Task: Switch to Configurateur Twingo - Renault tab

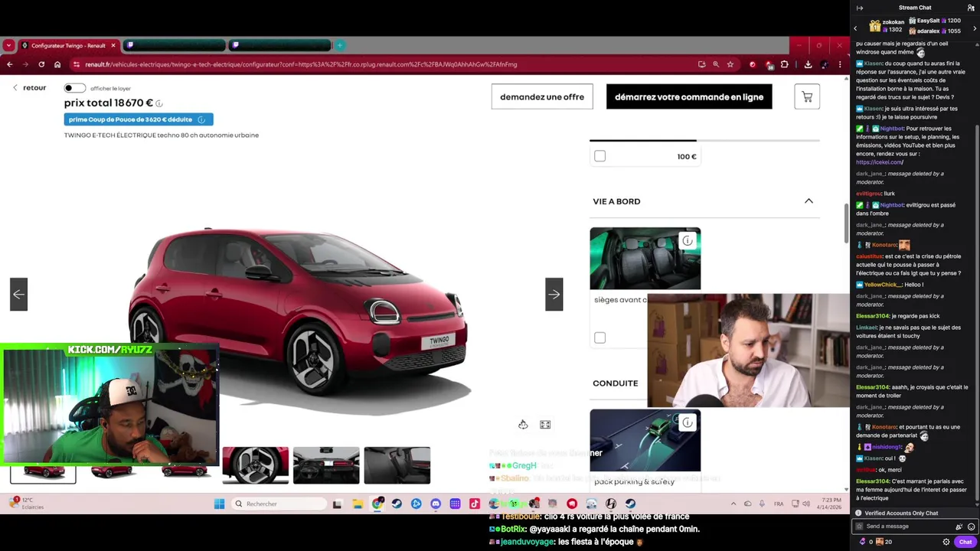Action: (67, 45)
